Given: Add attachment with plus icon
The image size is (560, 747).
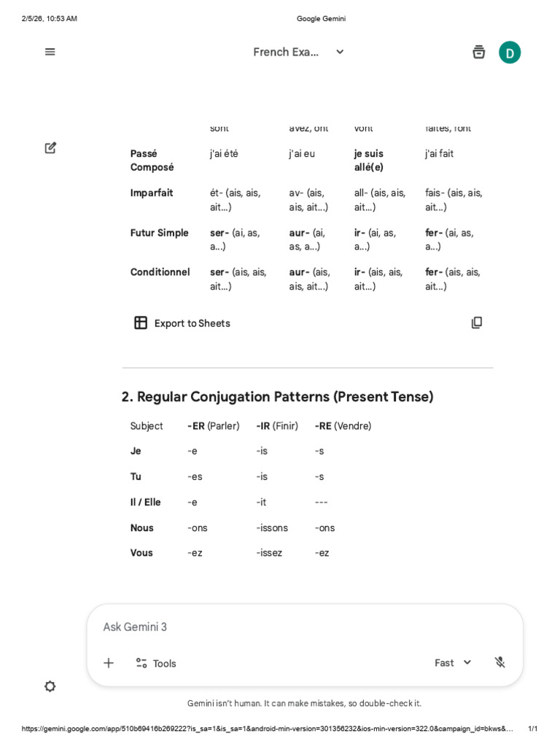Looking at the screenshot, I should (x=109, y=662).
